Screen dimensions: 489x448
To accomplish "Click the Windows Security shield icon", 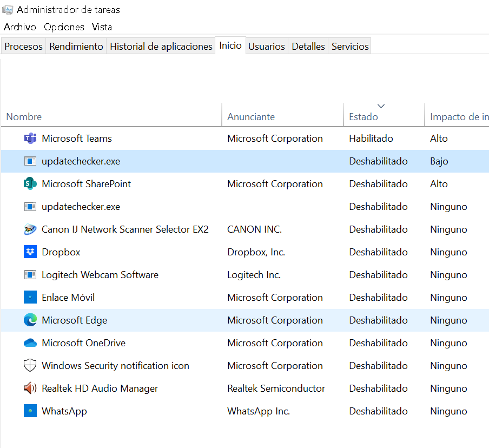I will (x=30, y=365).
